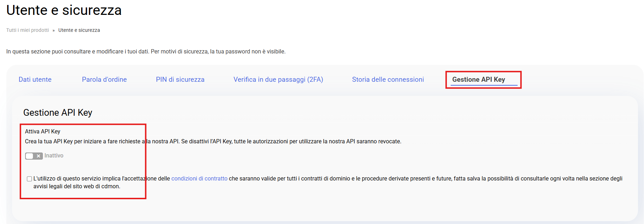Click the Gestione API Key section heading

[58, 113]
